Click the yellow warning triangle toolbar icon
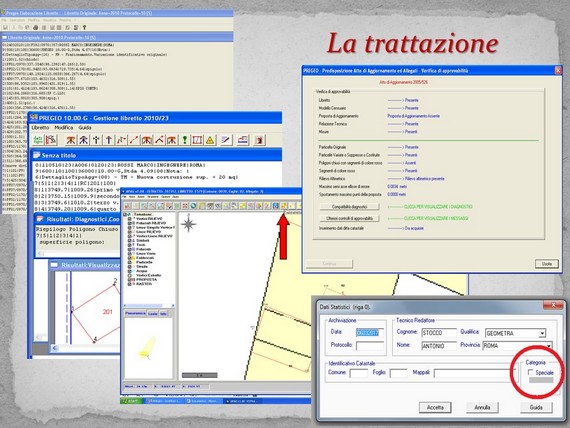Viewport: 570px width, 428px height. pos(210,140)
